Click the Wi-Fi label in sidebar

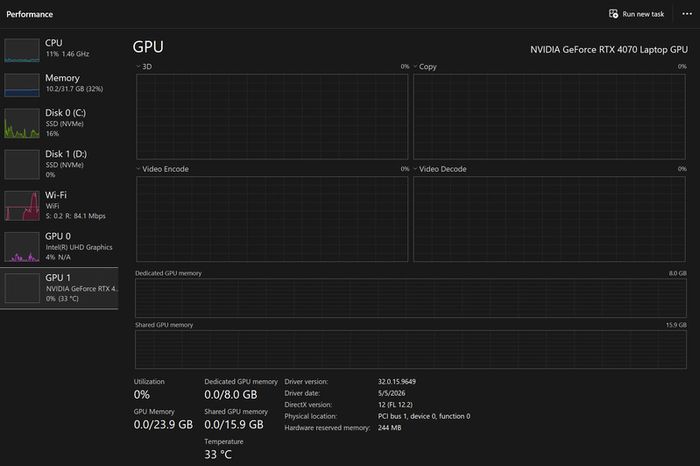(x=56, y=195)
